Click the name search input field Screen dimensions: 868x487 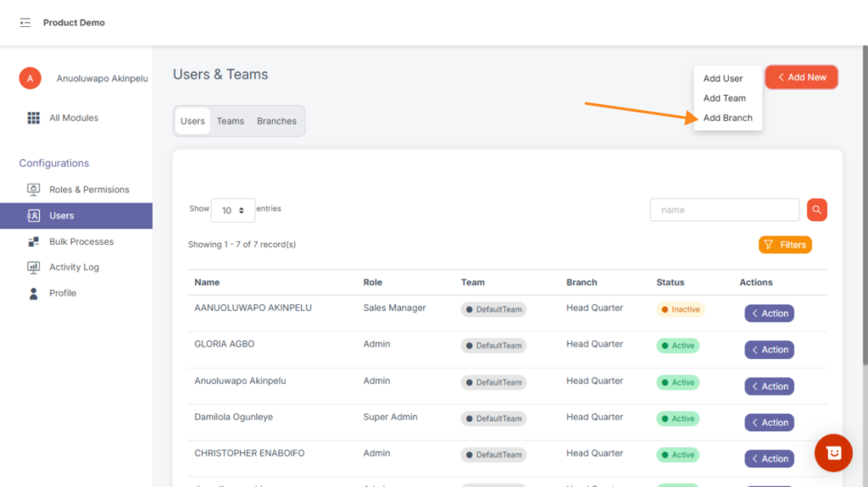[724, 210]
